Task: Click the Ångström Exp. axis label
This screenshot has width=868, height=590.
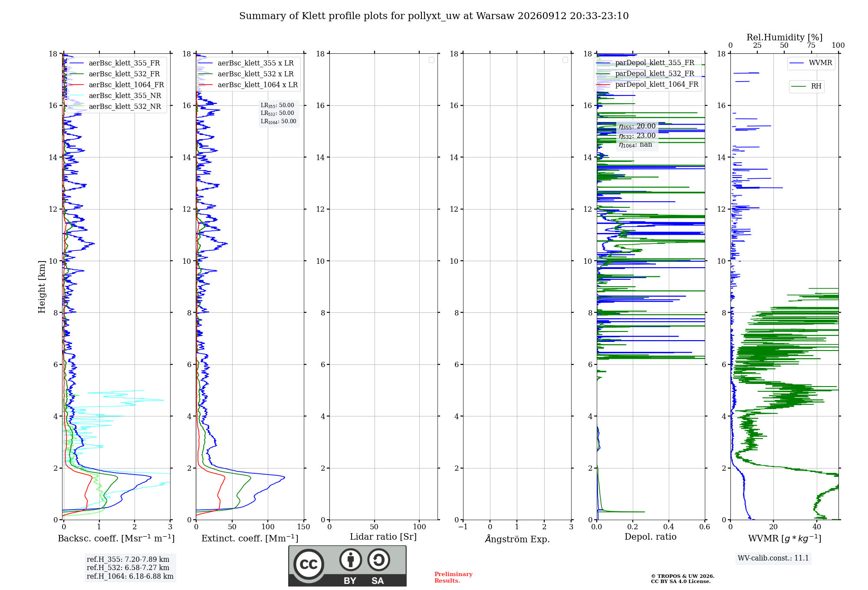Action: point(517,539)
